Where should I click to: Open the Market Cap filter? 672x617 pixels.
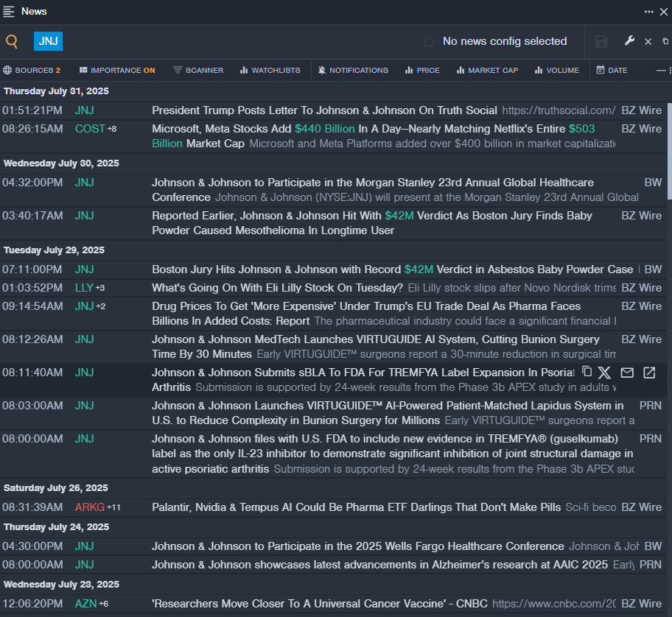point(487,70)
